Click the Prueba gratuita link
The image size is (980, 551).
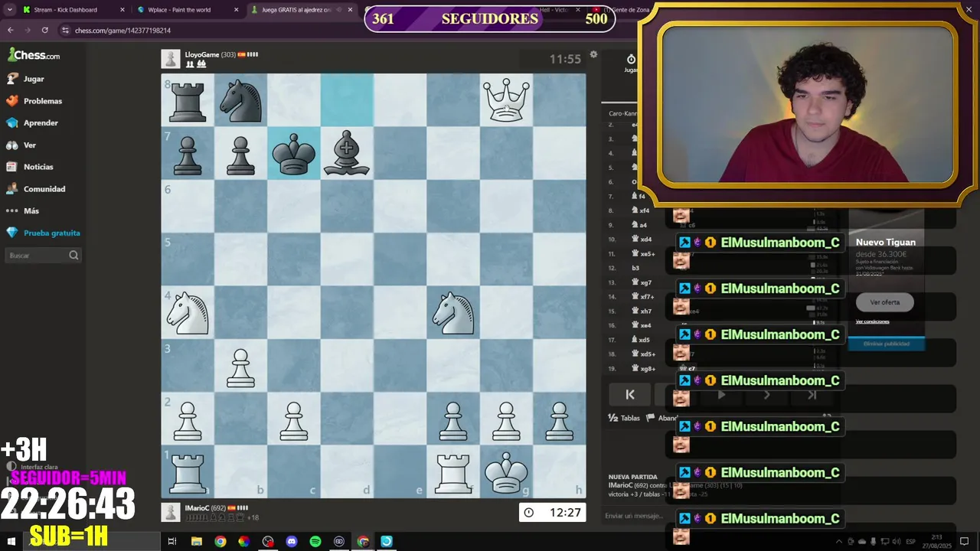pos(51,233)
